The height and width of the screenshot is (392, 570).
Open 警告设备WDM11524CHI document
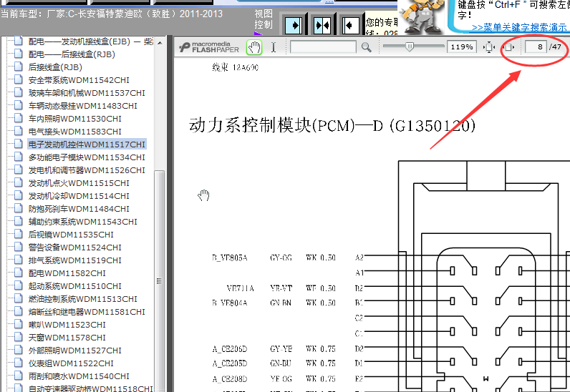[x=75, y=248]
